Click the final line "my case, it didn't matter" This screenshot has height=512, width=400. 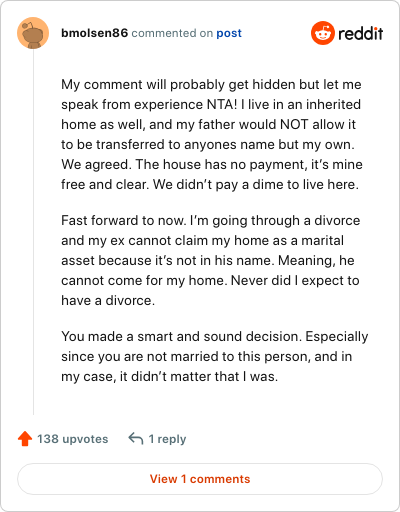(x=169, y=377)
